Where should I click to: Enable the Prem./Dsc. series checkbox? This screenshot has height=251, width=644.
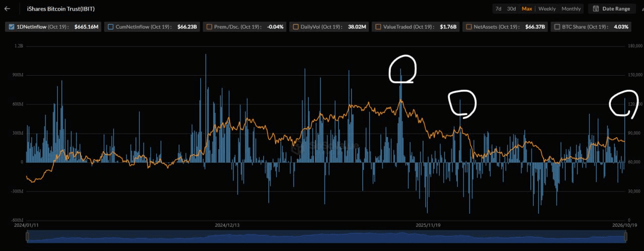coord(209,27)
